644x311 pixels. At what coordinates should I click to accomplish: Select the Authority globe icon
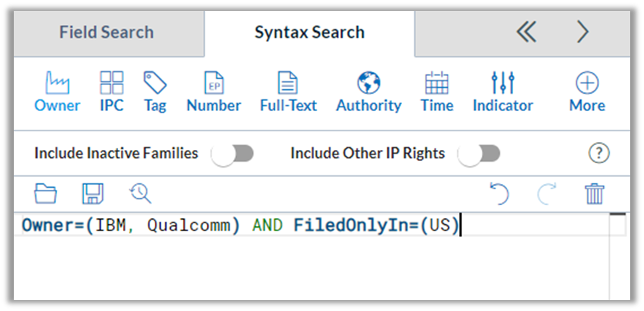tap(369, 83)
